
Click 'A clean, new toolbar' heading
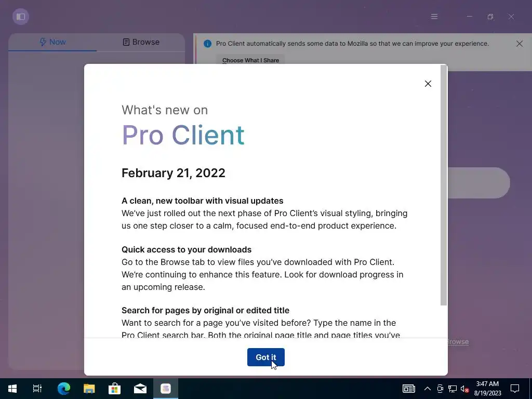click(202, 201)
